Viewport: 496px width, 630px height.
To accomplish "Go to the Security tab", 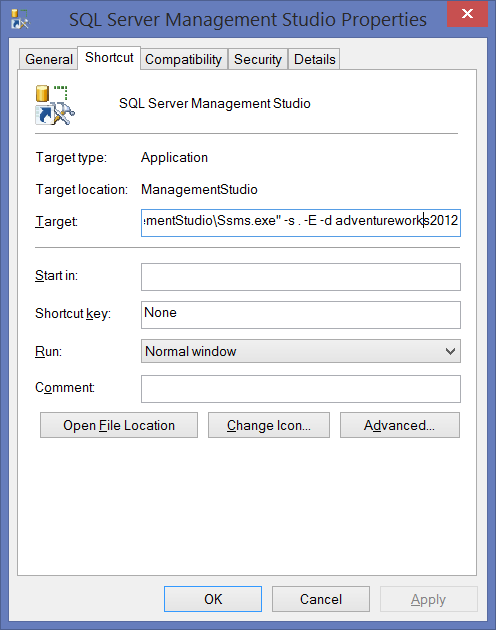I will [258, 59].
